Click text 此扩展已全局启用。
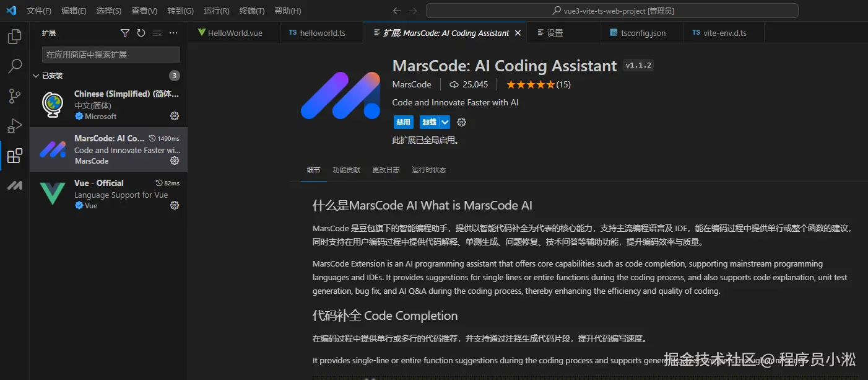This screenshot has width=868, height=380. [x=426, y=141]
